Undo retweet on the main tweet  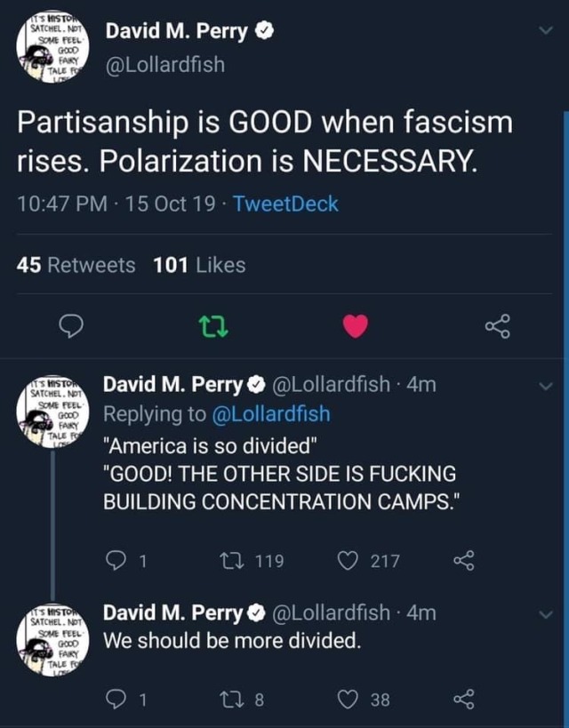click(x=213, y=327)
